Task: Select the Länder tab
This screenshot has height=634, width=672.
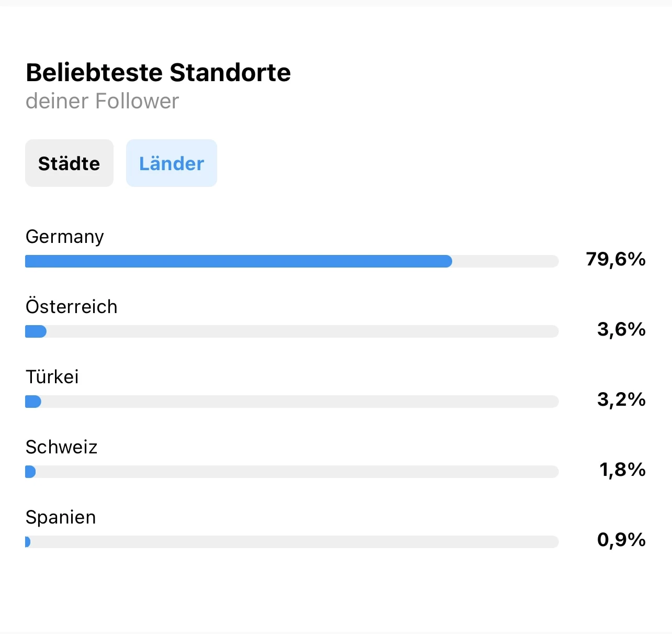Action: coord(171,163)
